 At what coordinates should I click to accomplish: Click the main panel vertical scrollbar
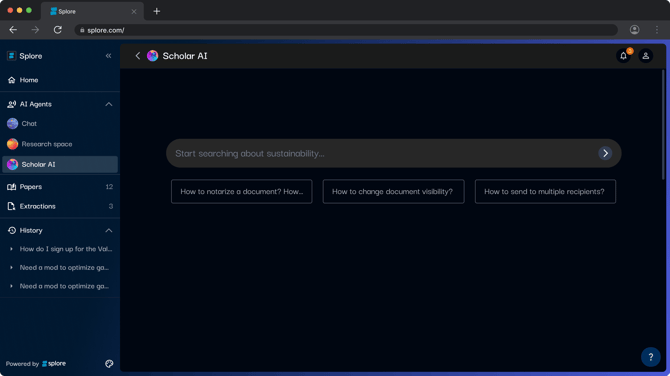pos(663,124)
